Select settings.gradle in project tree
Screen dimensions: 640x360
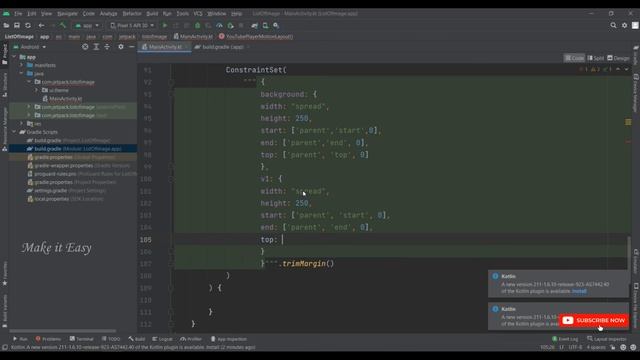66,191
